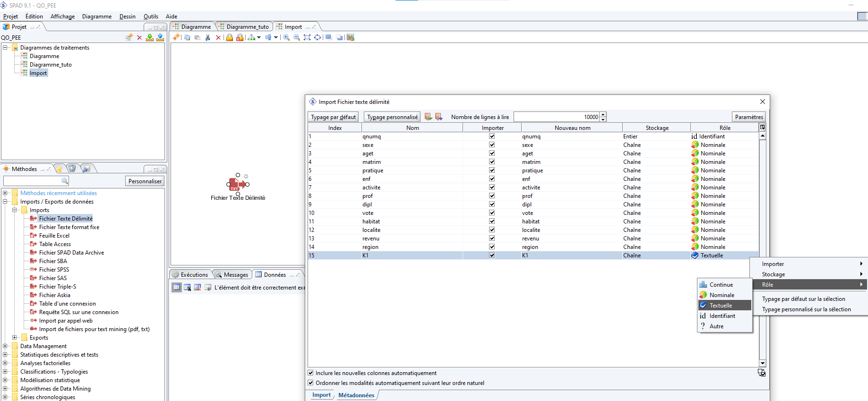Image resolution: width=868 pixels, height=401 pixels.
Task: Expand the Exports folder in Méthodes tree
Action: click(15, 337)
